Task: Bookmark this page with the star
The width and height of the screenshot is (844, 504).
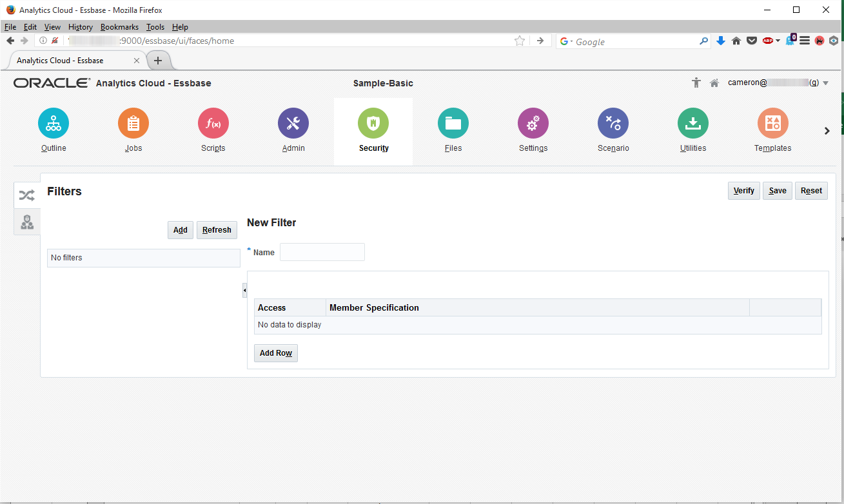Action: (520, 41)
